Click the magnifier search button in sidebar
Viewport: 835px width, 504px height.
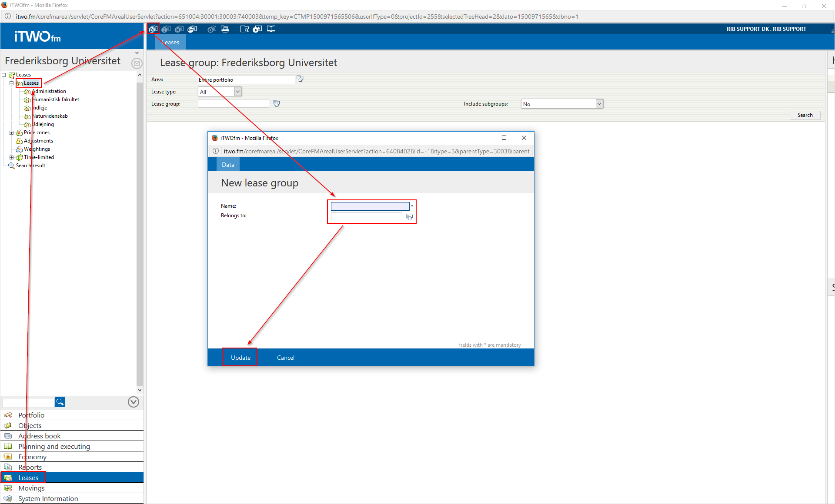60,402
